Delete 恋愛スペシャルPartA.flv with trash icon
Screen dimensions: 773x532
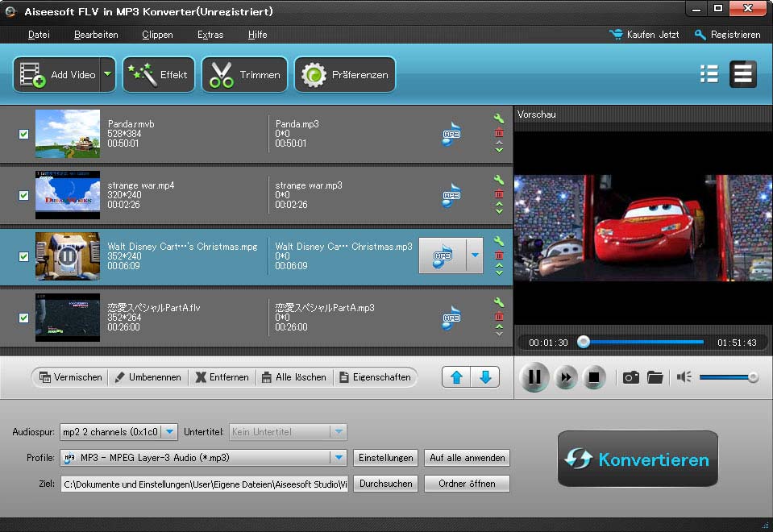pos(499,316)
